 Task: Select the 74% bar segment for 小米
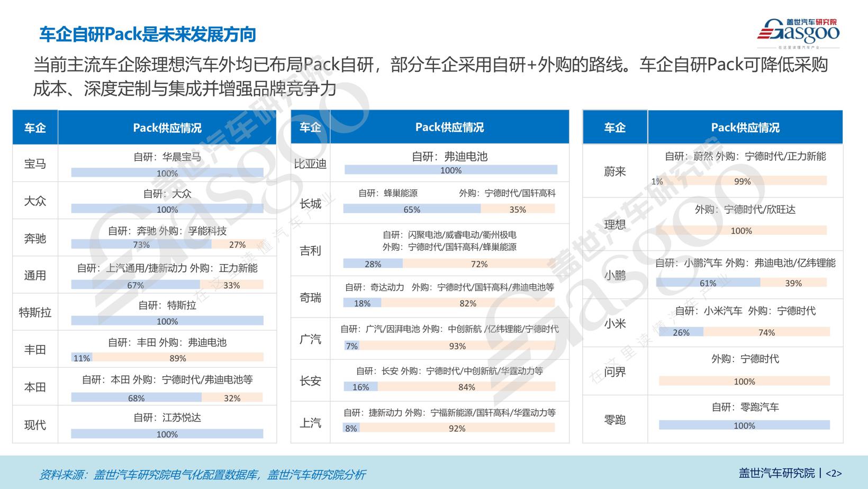pyautogui.click(x=766, y=332)
